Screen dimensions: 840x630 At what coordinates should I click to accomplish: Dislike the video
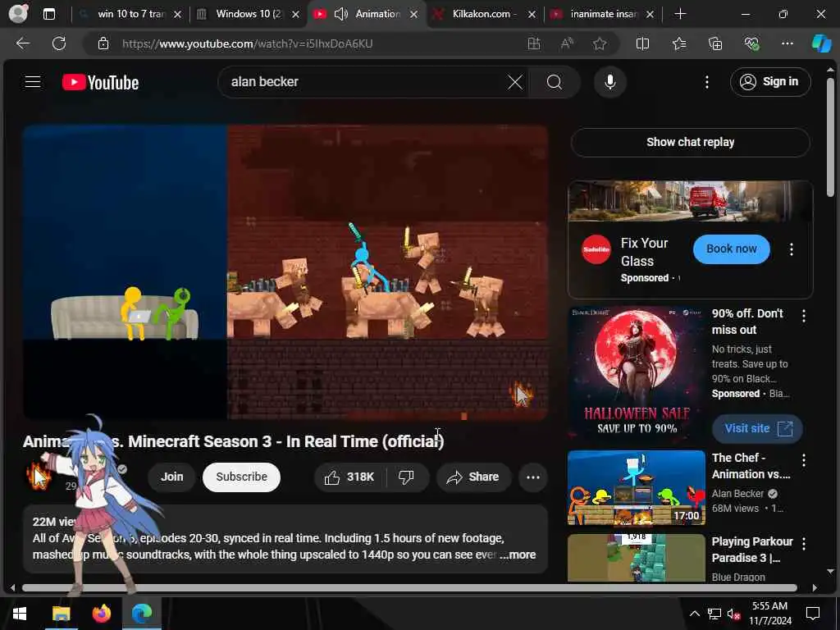point(407,477)
